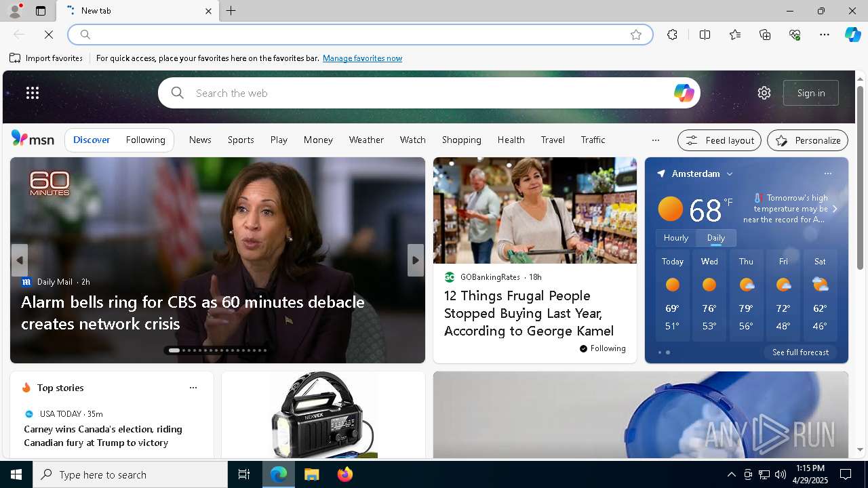
Task: Expand more MSN categories ellipsis
Action: coord(655,140)
